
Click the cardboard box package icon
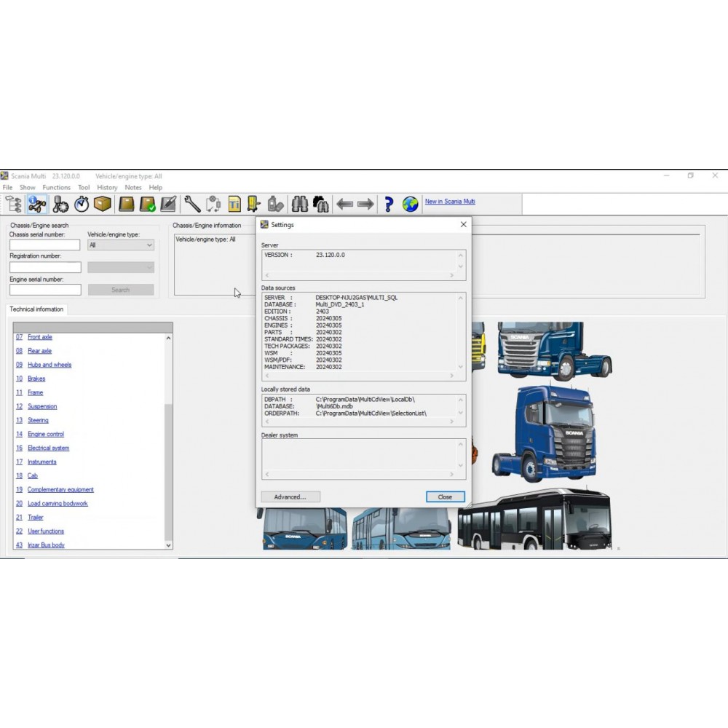(x=103, y=203)
